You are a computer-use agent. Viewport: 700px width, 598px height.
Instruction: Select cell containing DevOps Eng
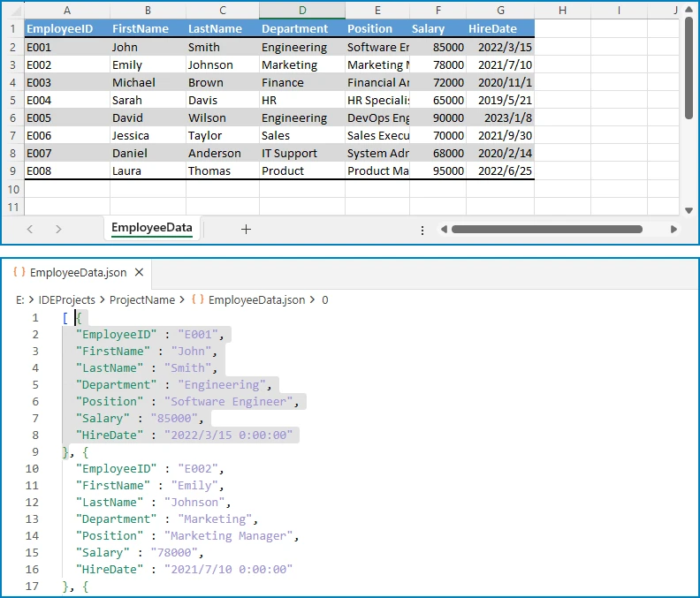click(377, 117)
